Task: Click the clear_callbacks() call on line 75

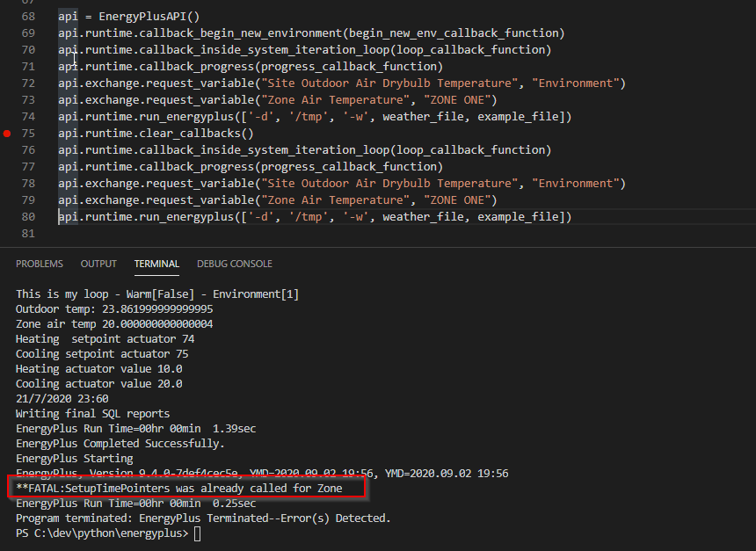Action: tap(196, 134)
